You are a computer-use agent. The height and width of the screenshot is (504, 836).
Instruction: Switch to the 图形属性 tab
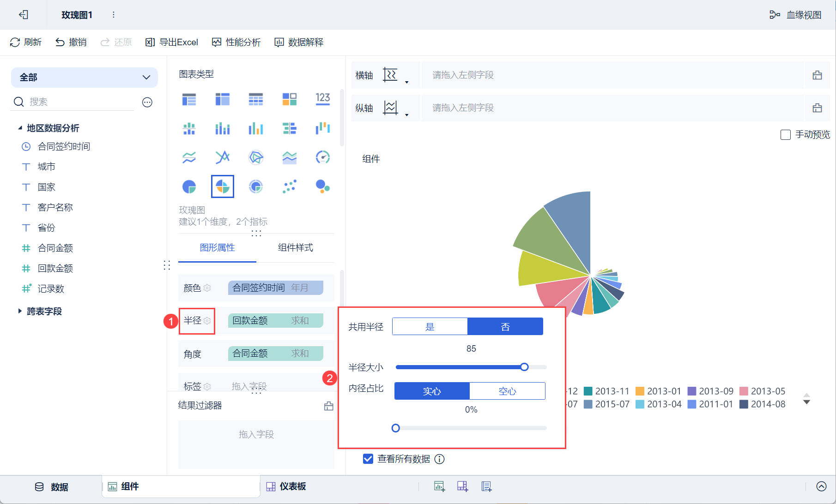pos(217,248)
